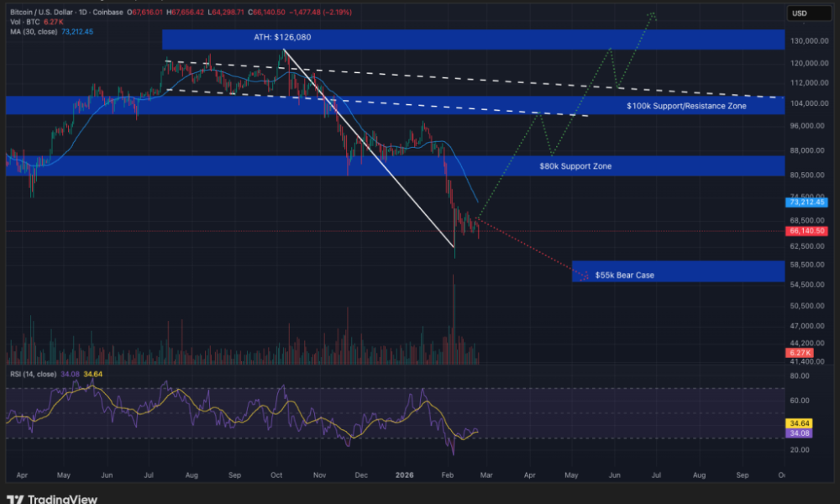Select the Vol · BTC indicator legend
The image size is (840, 504).
(x=26, y=22)
